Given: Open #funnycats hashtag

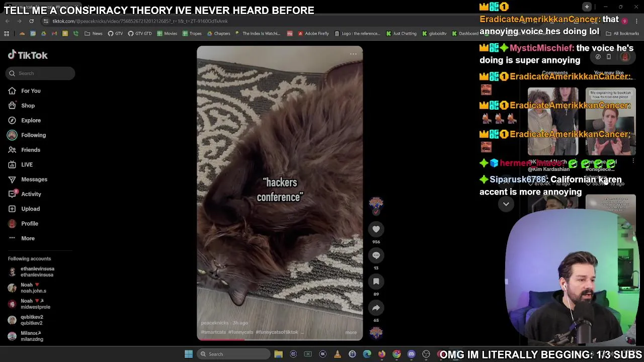Looking at the screenshot, I should coord(240,332).
